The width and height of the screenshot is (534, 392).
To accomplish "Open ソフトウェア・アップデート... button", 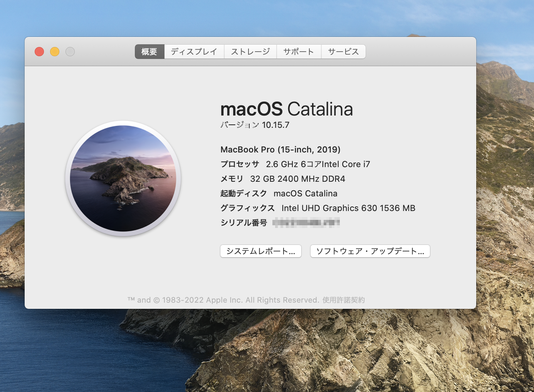I will (370, 251).
